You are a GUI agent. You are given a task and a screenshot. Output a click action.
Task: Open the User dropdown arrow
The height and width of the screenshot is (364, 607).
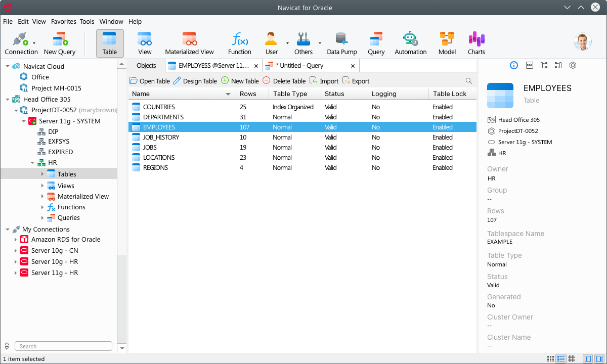tap(287, 43)
